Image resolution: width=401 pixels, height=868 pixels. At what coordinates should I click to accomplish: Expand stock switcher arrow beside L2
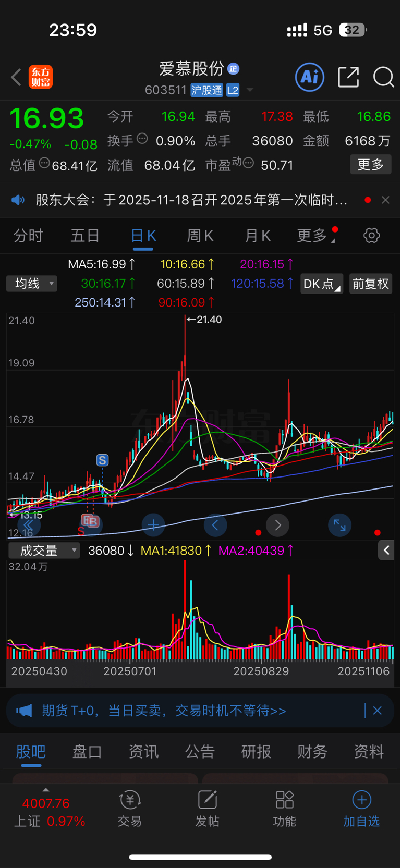point(250,90)
